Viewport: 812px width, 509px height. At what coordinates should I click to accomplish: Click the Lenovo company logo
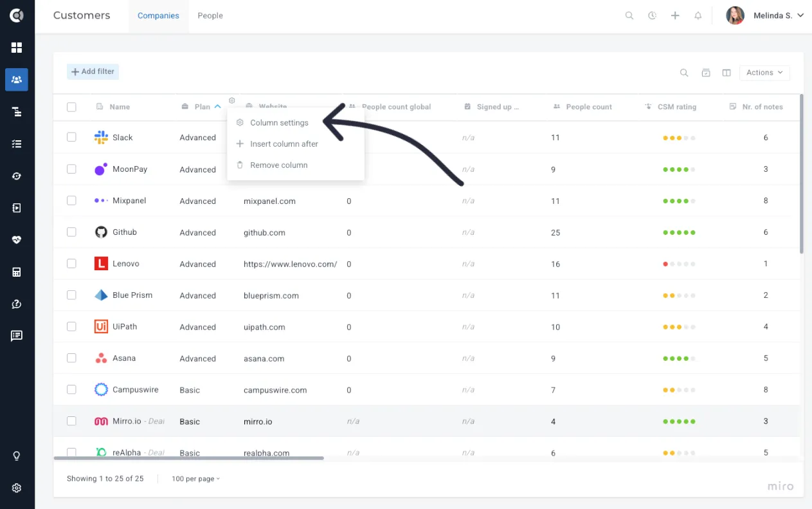pos(101,263)
